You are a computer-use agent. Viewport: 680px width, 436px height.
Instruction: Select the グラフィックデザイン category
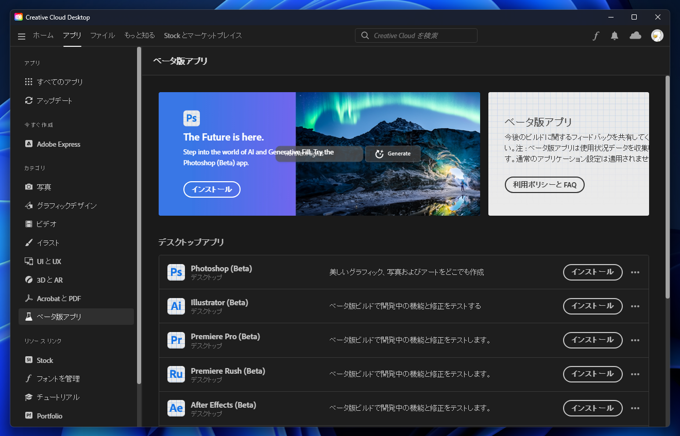coord(76,206)
